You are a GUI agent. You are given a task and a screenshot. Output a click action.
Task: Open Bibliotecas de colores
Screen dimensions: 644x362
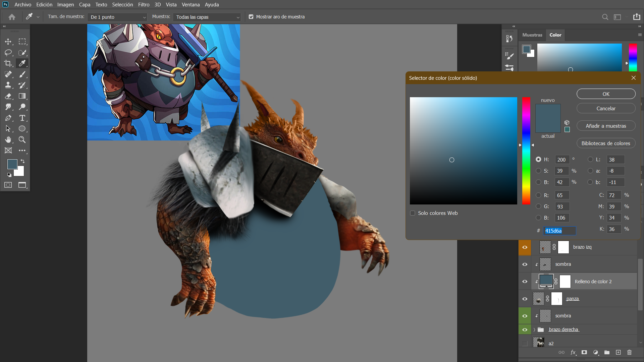click(606, 143)
